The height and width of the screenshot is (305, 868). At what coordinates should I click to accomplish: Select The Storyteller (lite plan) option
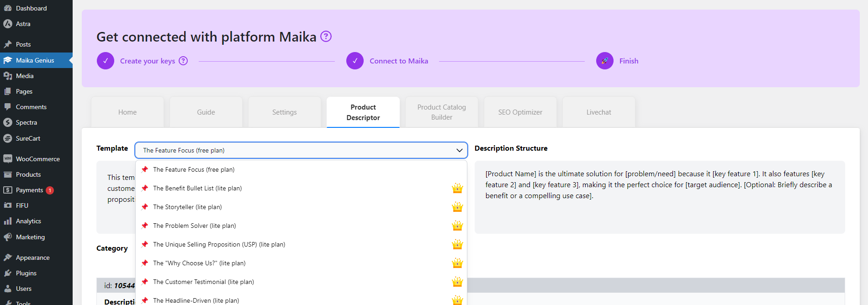[302, 207]
